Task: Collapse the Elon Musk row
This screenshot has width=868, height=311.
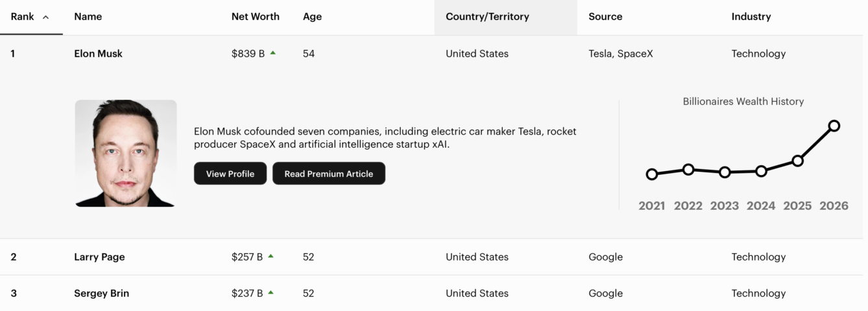Action: (98, 54)
